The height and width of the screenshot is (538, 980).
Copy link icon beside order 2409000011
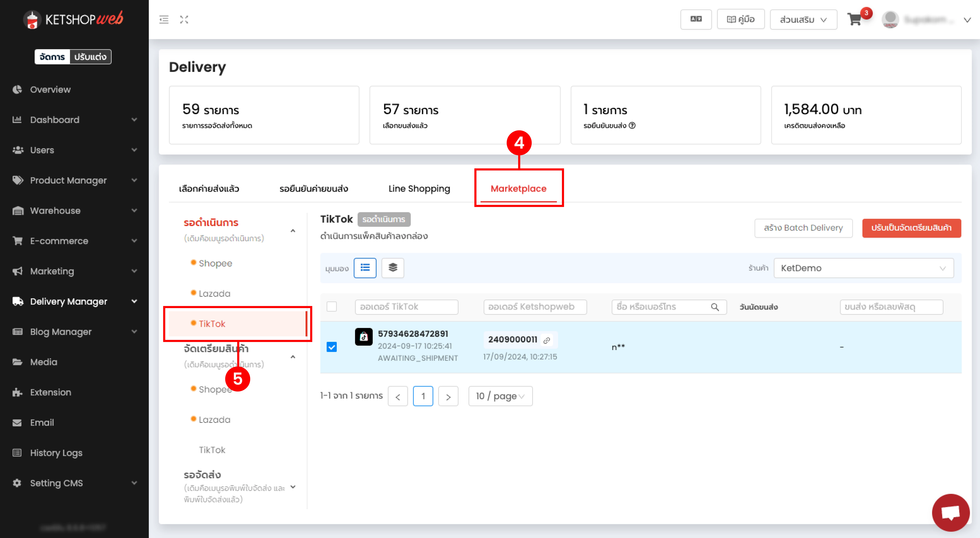click(547, 340)
